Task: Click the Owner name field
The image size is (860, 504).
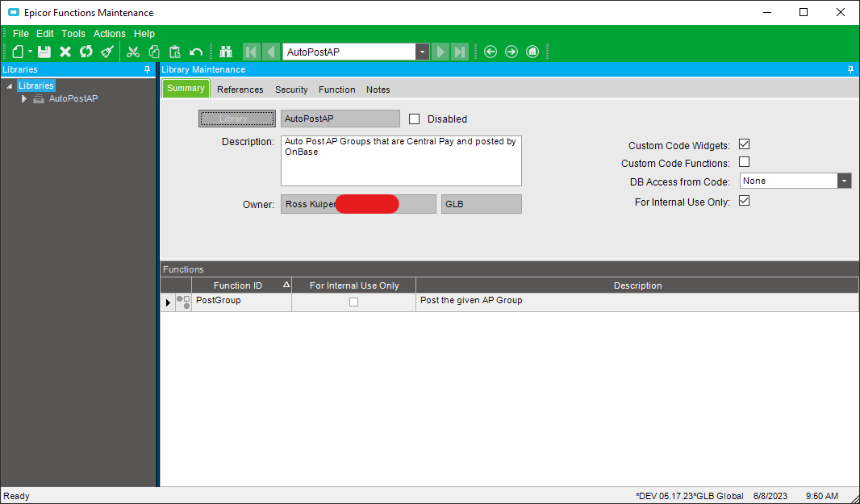Action: click(358, 204)
